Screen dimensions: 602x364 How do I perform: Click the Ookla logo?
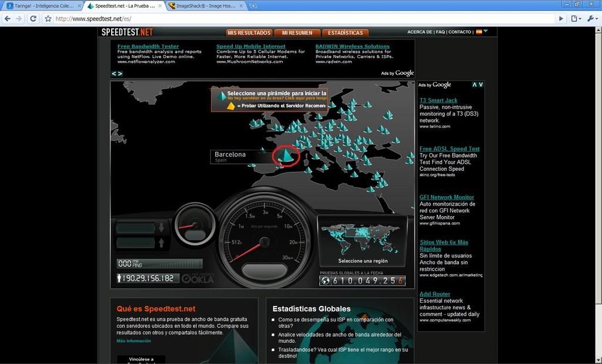198,279
